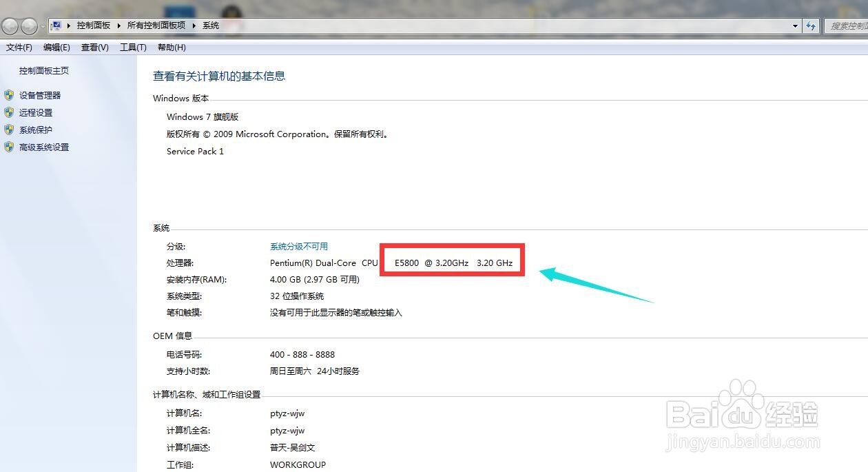Open the 系统分级不可用 link
This screenshot has width=868, height=472.
(298, 246)
